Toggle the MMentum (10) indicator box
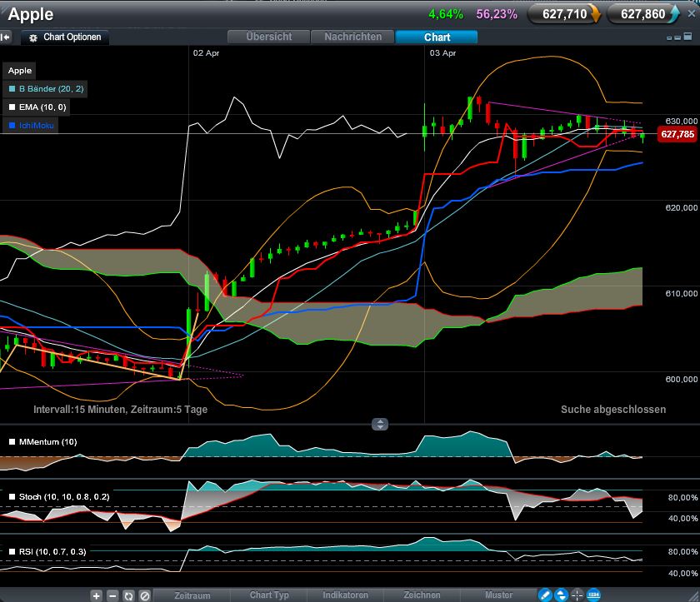 coord(12,442)
